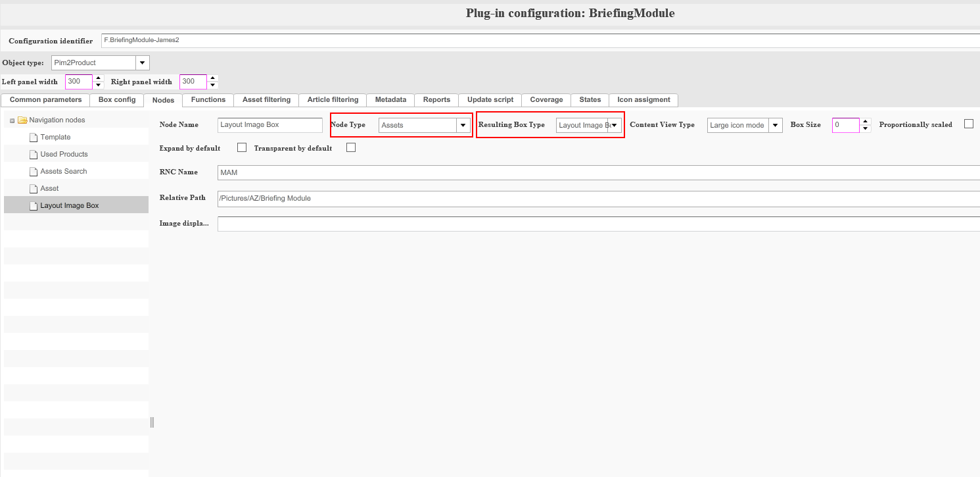Open the Node Type dropdown
This screenshot has width=980, height=477.
tap(463, 125)
